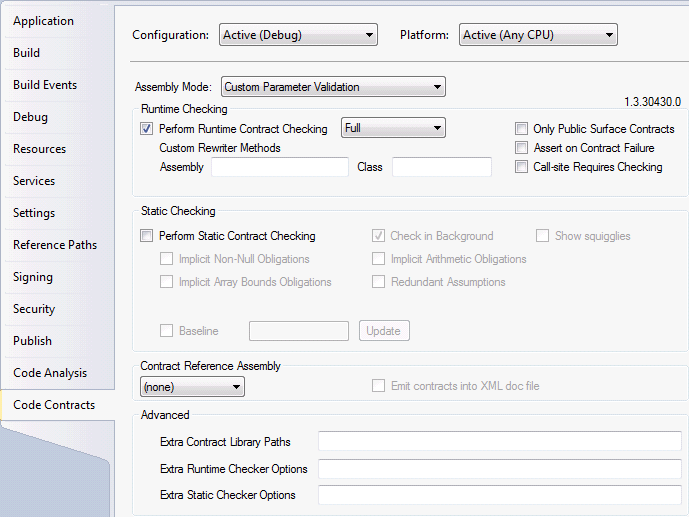Expand the Assembly Mode dropdown

pos(333,87)
